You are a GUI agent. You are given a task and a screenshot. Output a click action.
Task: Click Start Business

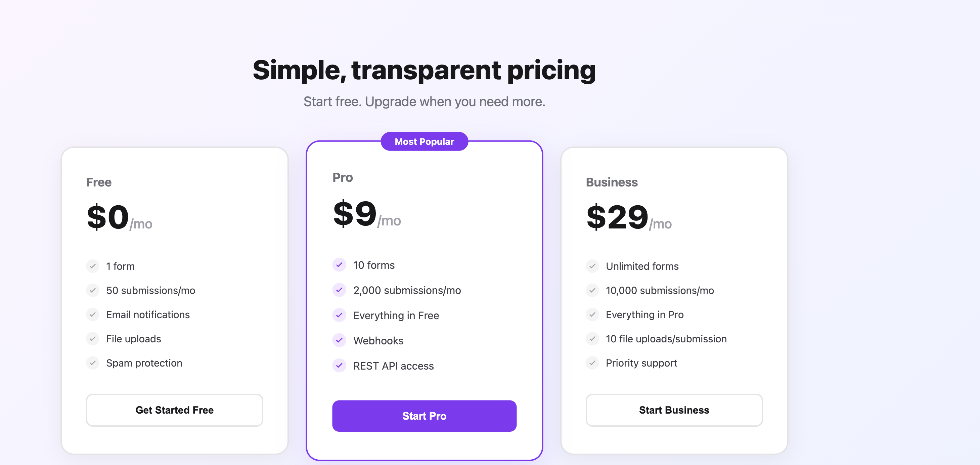(674, 410)
